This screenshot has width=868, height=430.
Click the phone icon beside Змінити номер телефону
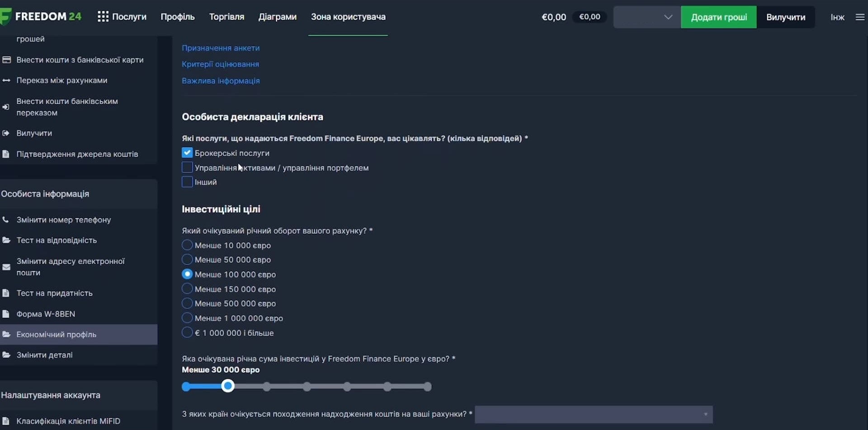pyautogui.click(x=6, y=220)
